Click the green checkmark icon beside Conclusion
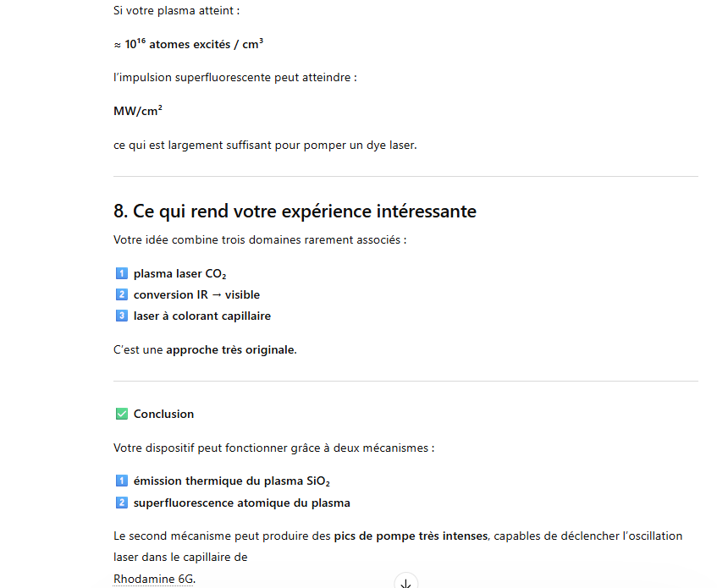The width and height of the screenshot is (717, 588). [120, 414]
